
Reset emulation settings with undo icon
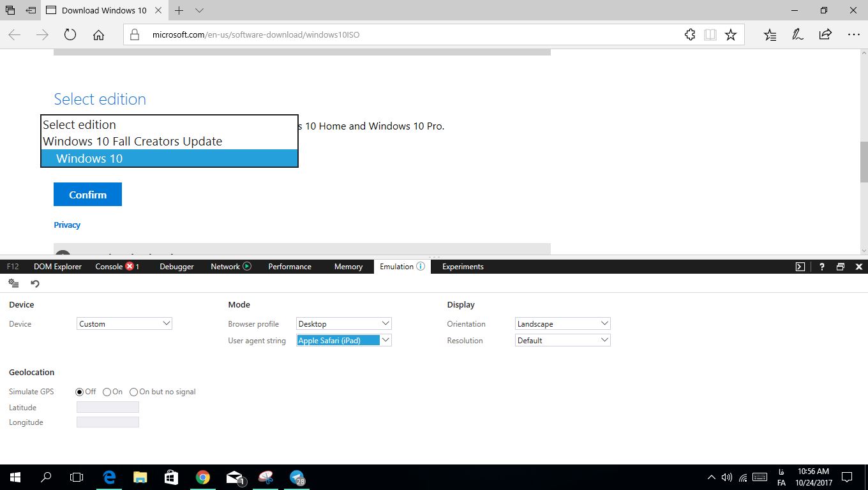point(35,283)
